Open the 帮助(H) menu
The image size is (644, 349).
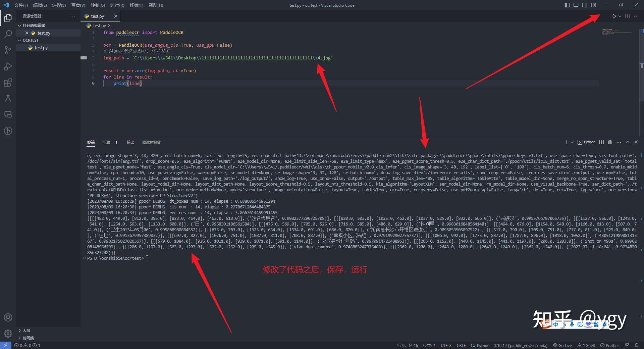click(x=156, y=5)
